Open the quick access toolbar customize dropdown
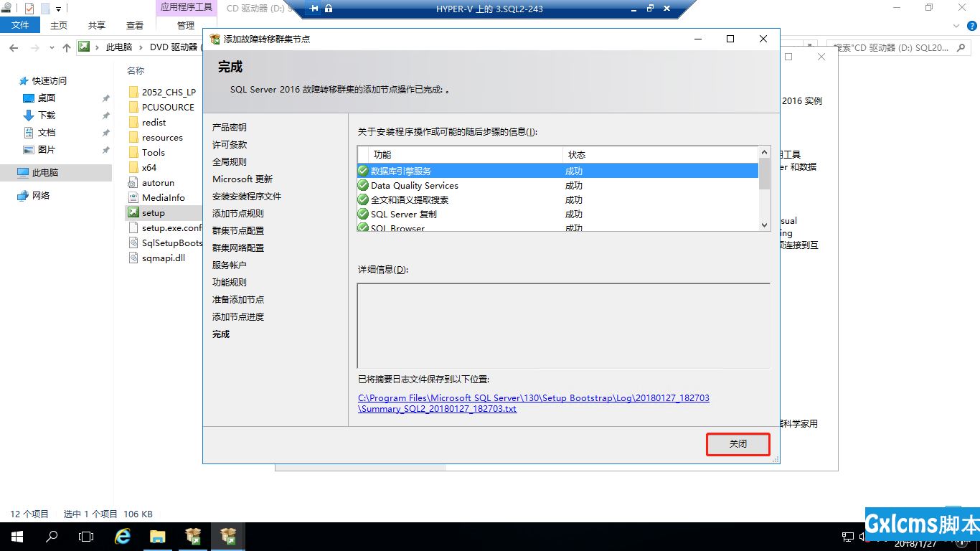Viewport: 980px width, 551px height. (x=59, y=9)
